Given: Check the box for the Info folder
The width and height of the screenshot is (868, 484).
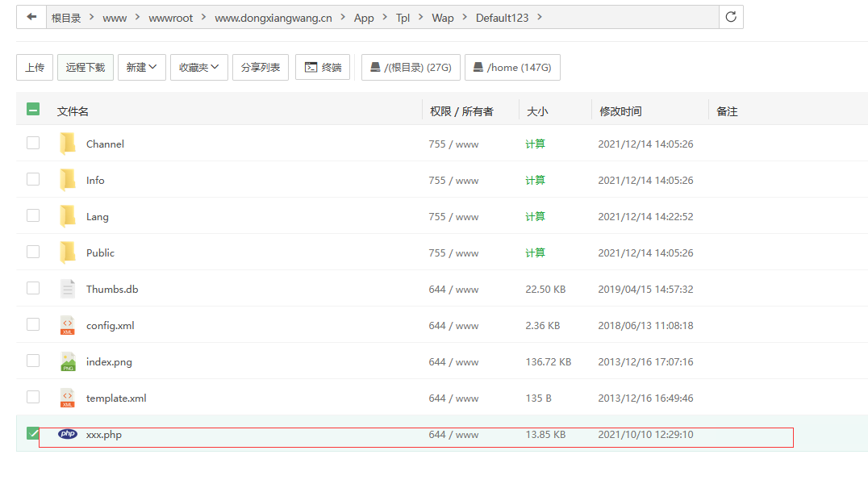Looking at the screenshot, I should pos(33,179).
